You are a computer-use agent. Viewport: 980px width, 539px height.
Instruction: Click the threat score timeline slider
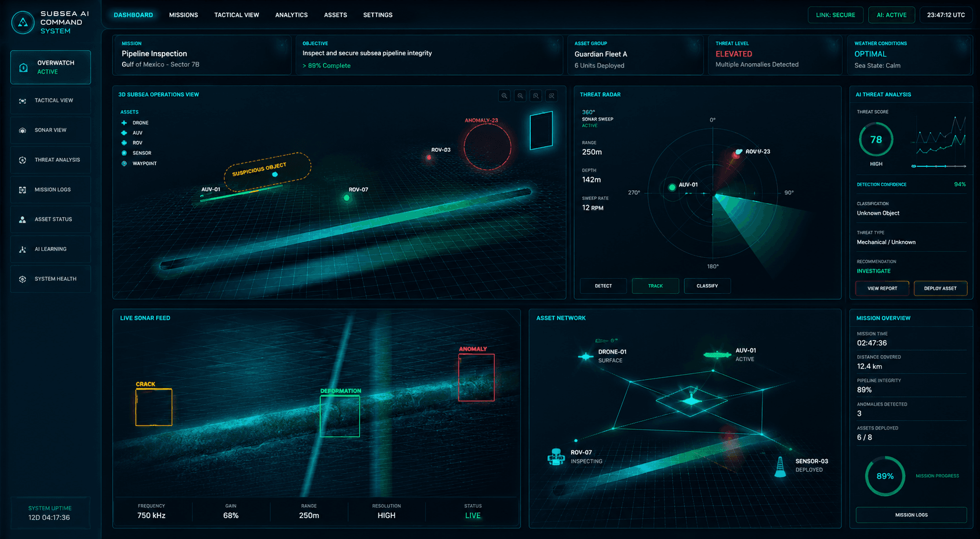pyautogui.click(x=939, y=166)
